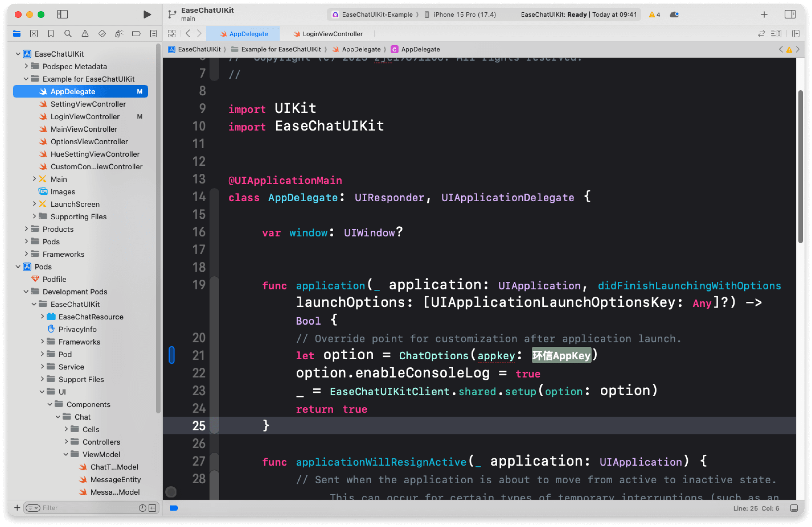This screenshot has height=527, width=812.
Task: Click the editor vertical scrollbar
Action: coord(800,167)
